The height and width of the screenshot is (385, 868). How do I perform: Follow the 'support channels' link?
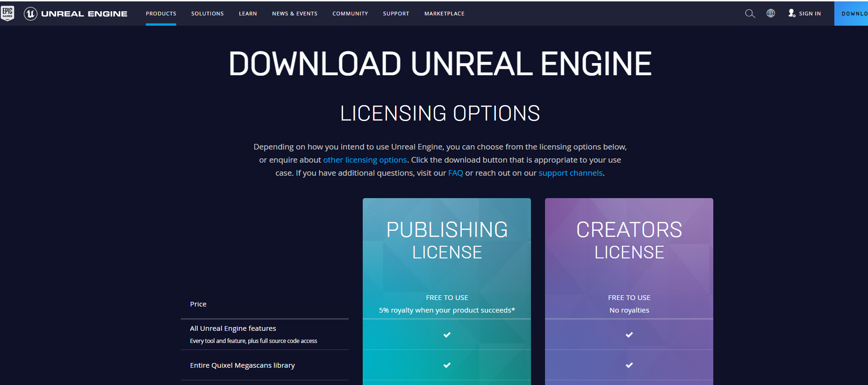(x=570, y=173)
